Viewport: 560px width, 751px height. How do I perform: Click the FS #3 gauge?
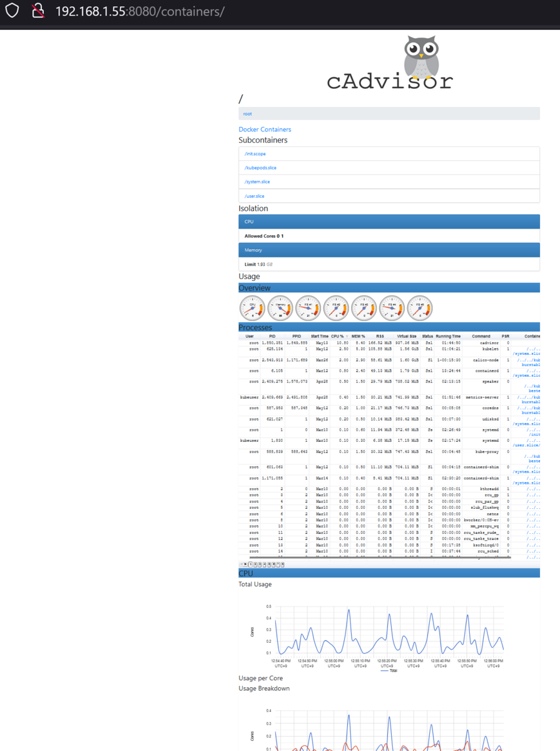pyautogui.click(x=364, y=309)
